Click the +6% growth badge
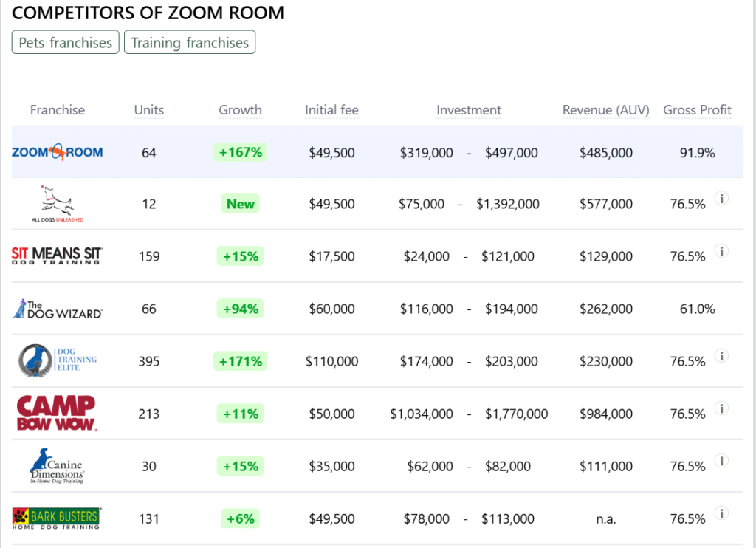Viewport: 756px width, 548px height. click(x=240, y=518)
